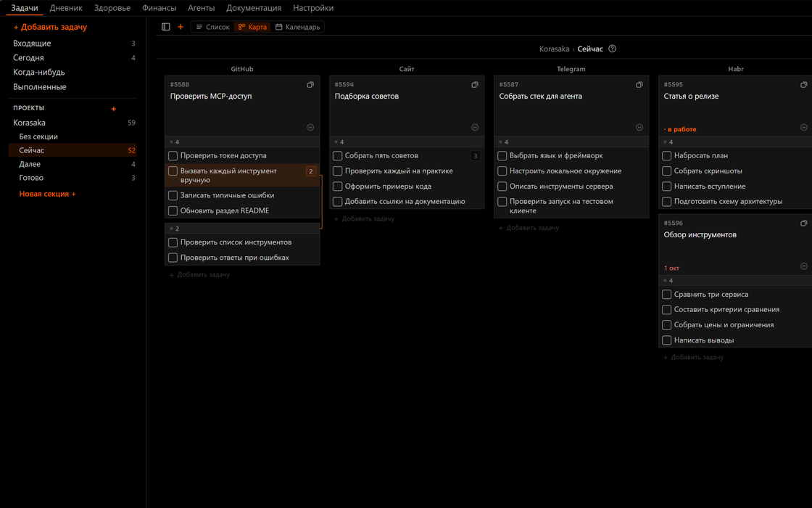Click the subtask count badge 2 on Вызвать каждый инструмент
The height and width of the screenshot is (508, 812).
[x=311, y=171]
